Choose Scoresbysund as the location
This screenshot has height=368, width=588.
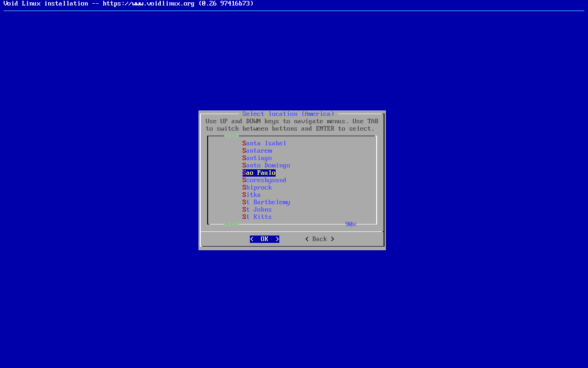[x=264, y=180]
